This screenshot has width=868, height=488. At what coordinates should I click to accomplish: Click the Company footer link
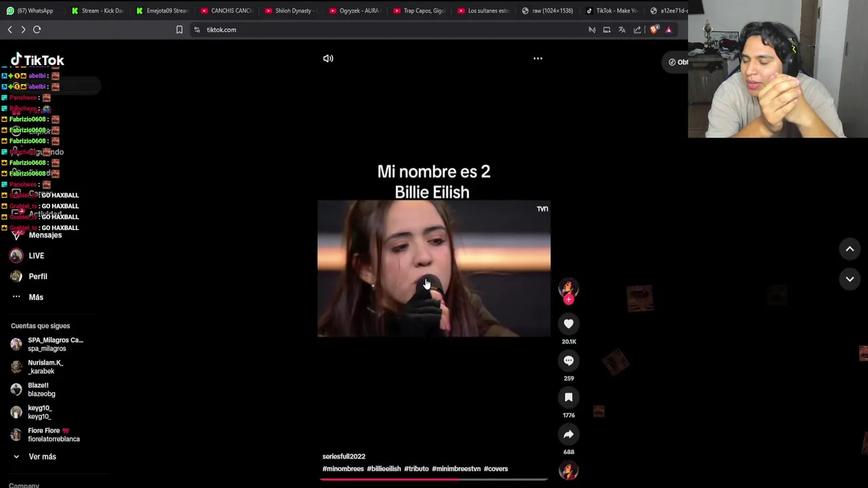tap(24, 485)
